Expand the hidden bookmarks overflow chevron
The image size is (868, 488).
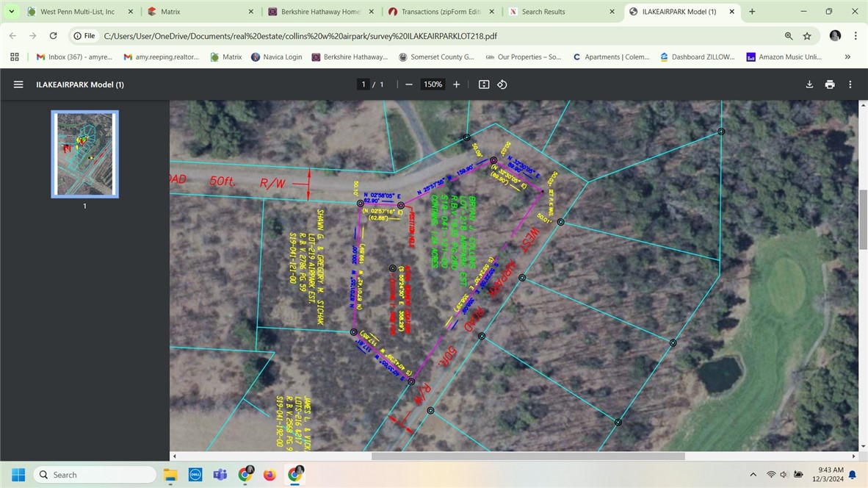tap(847, 57)
